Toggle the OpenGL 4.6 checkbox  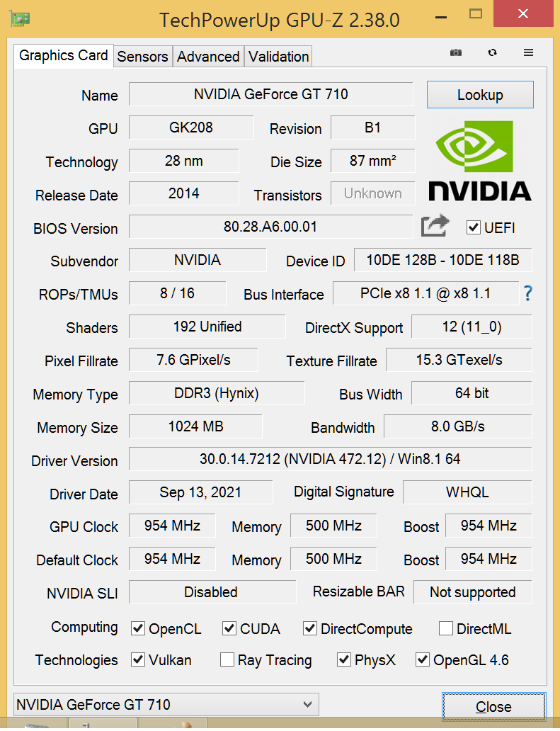tap(423, 659)
